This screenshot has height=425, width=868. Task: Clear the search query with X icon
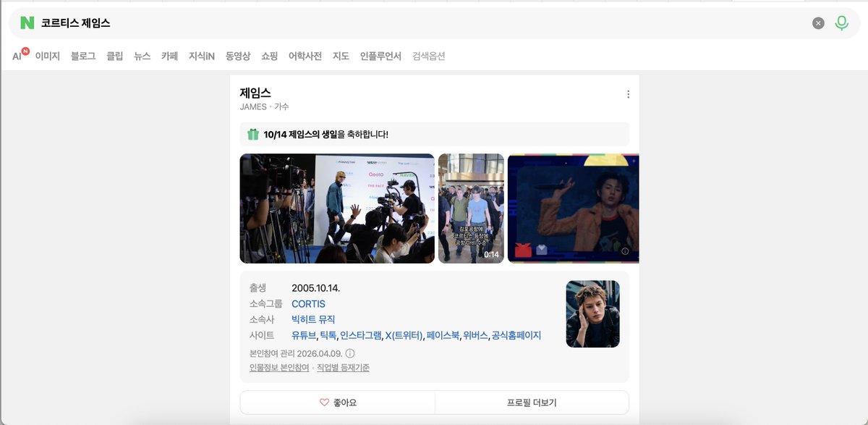click(x=818, y=23)
